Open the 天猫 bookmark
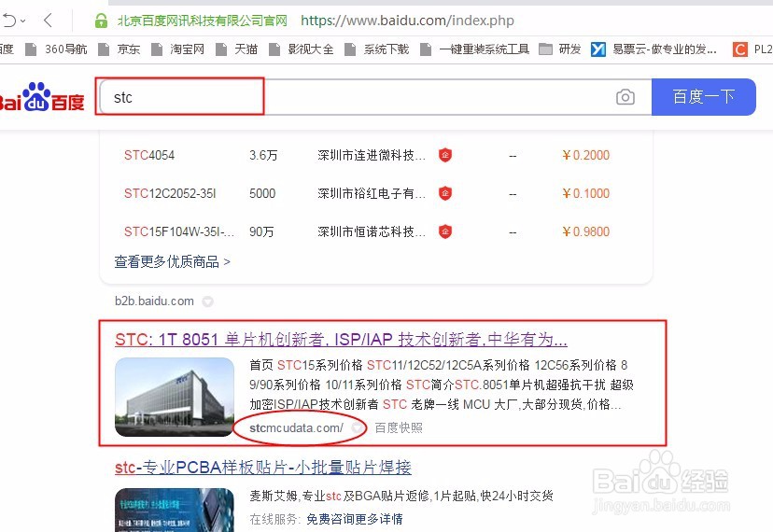 coord(237,49)
